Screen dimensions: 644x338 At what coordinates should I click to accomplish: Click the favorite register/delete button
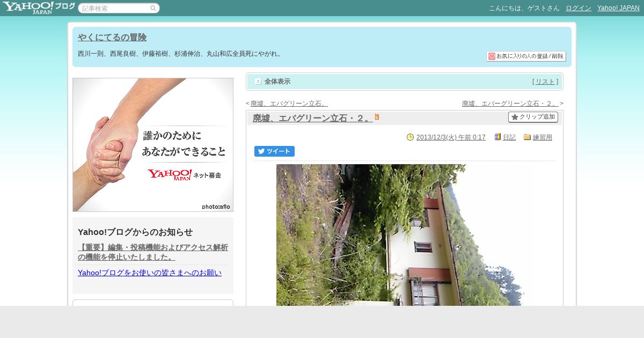tap(526, 56)
